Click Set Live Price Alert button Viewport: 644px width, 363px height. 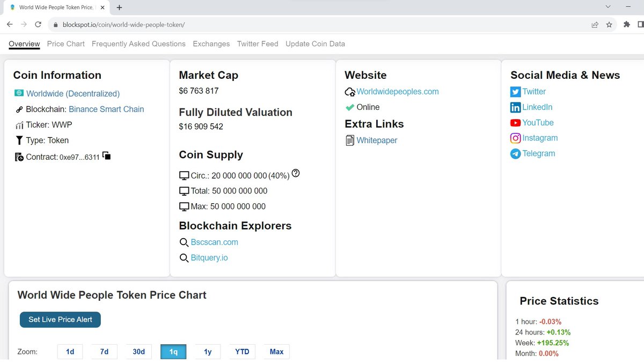(60, 320)
